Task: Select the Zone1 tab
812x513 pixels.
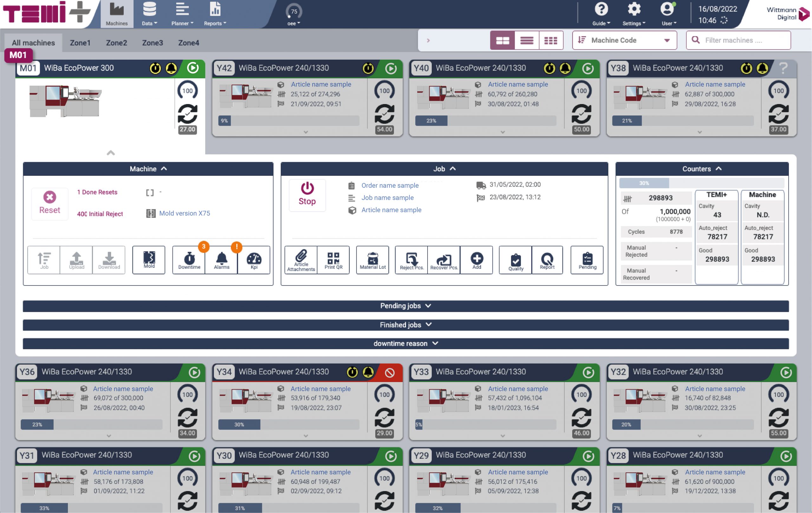Action: [80, 43]
